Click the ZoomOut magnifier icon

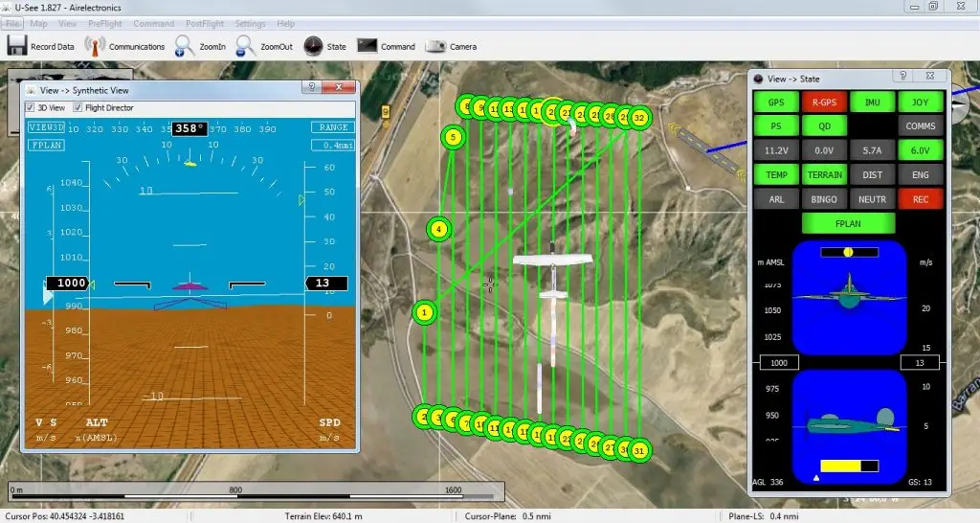click(246, 45)
